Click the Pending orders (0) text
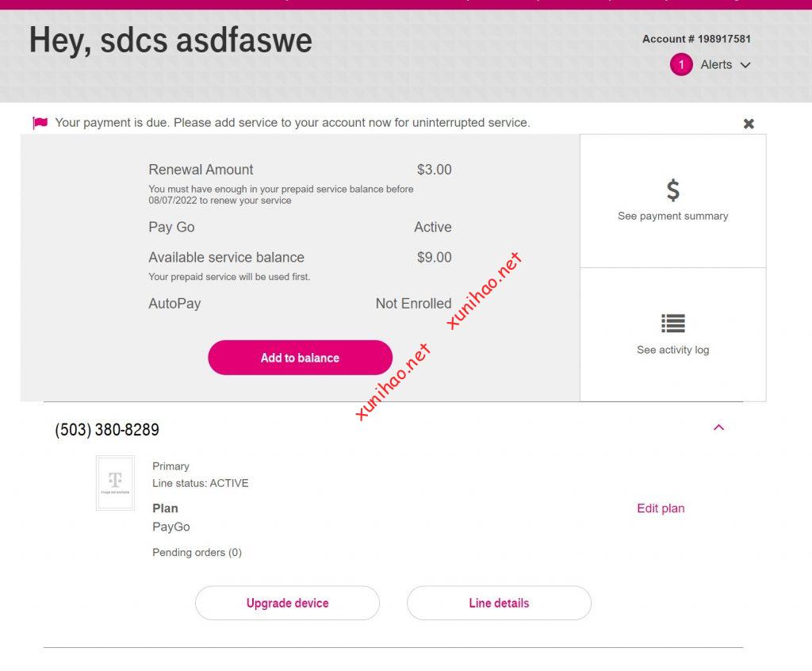The image size is (812, 671). click(x=197, y=552)
